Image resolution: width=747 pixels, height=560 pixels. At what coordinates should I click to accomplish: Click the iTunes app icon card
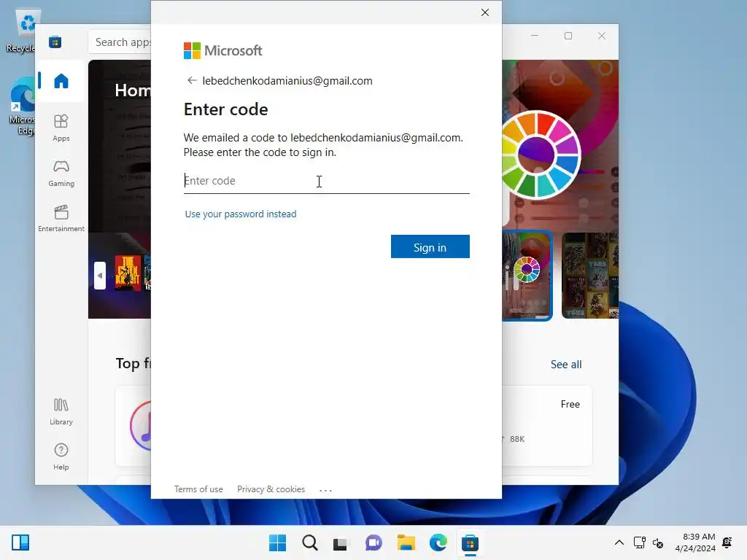click(x=141, y=425)
